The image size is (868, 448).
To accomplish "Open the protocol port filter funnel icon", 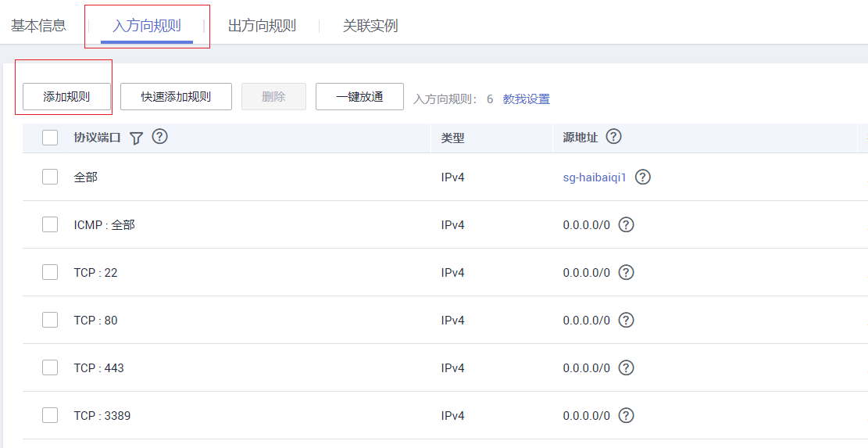I will point(136,138).
